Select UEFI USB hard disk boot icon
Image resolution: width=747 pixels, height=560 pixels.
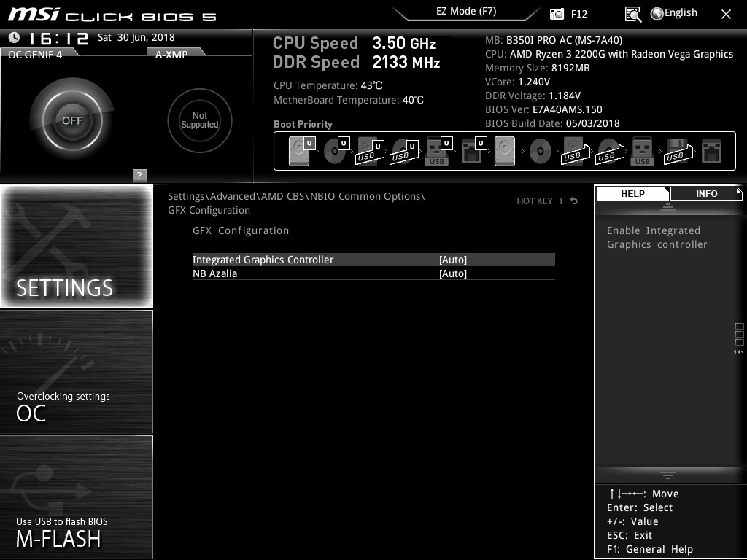point(370,152)
